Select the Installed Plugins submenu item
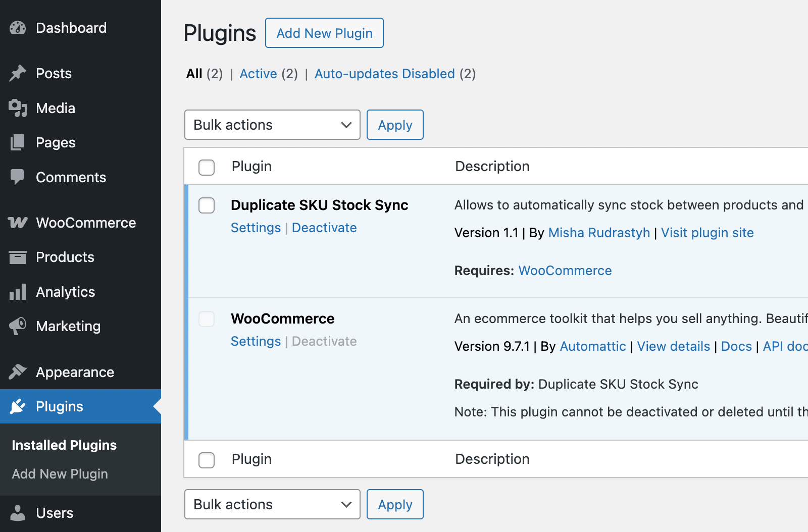 64,445
